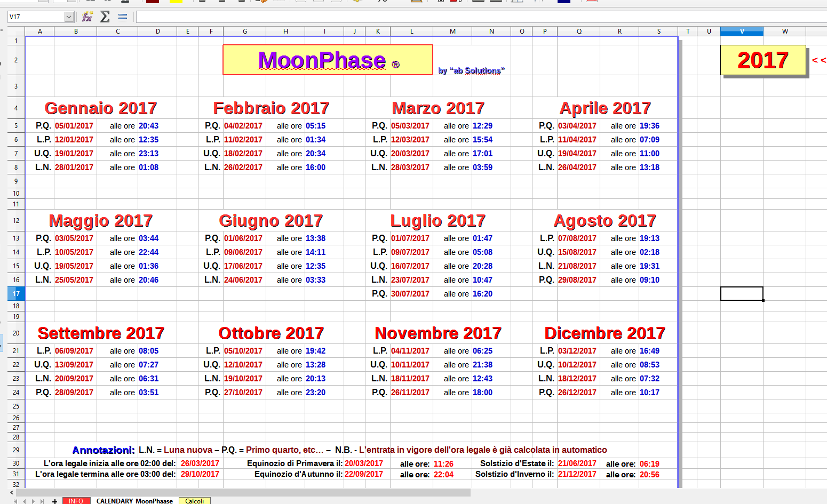The height and width of the screenshot is (504, 827).
Task: Click the date cell 13/09/2017
Action: click(x=74, y=365)
